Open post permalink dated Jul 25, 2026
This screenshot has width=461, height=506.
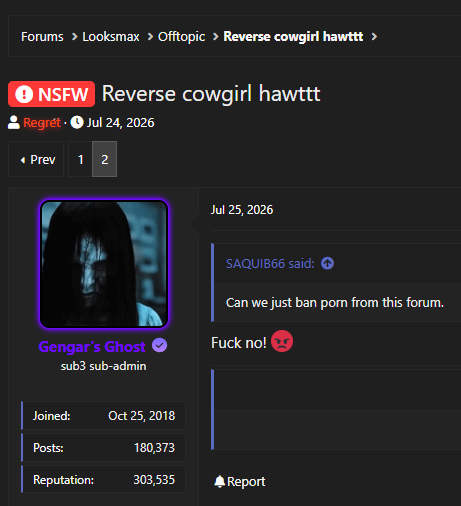pyautogui.click(x=242, y=210)
